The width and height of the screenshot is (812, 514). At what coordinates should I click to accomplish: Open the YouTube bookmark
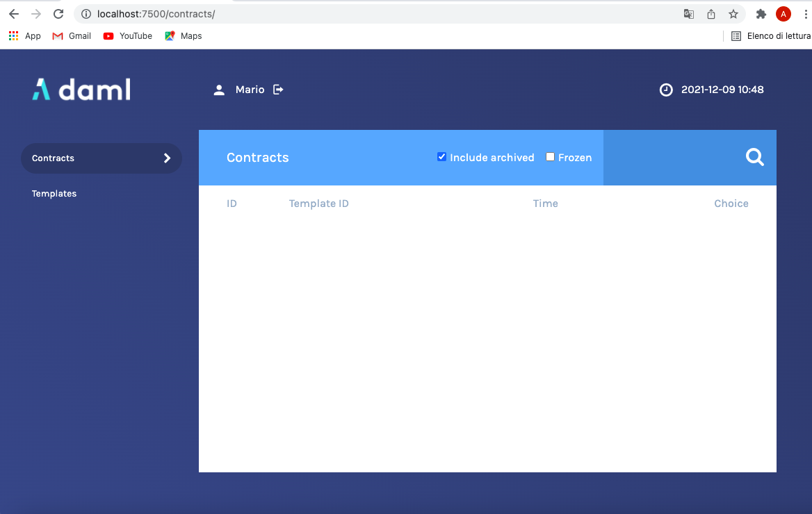pyautogui.click(x=128, y=36)
